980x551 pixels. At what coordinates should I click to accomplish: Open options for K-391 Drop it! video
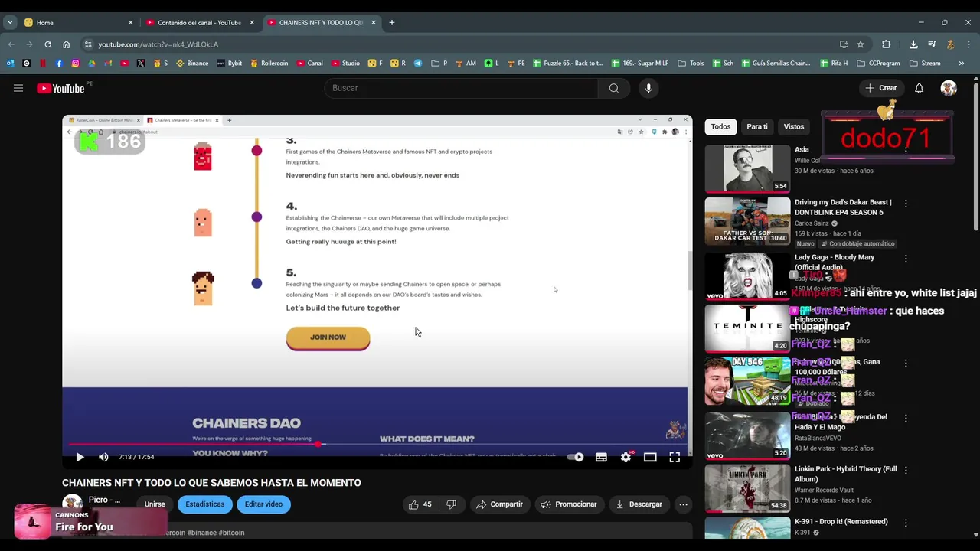coord(906,523)
